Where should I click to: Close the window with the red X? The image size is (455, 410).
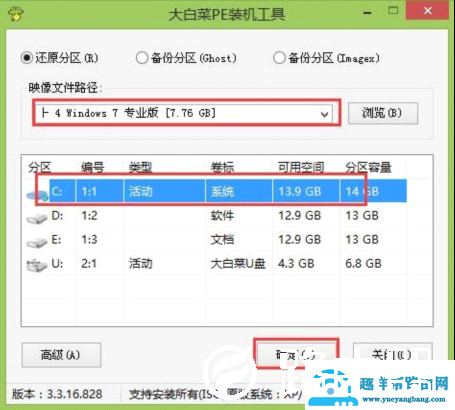click(x=428, y=11)
